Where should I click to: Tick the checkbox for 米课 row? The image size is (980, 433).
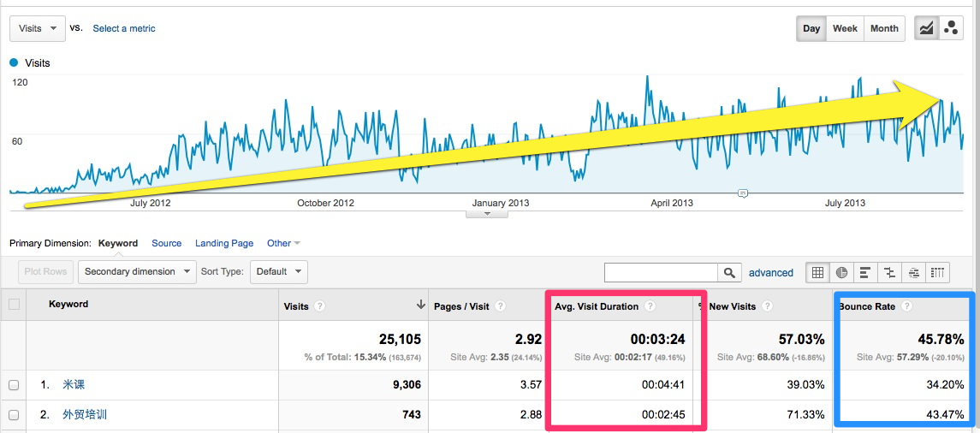tap(14, 386)
